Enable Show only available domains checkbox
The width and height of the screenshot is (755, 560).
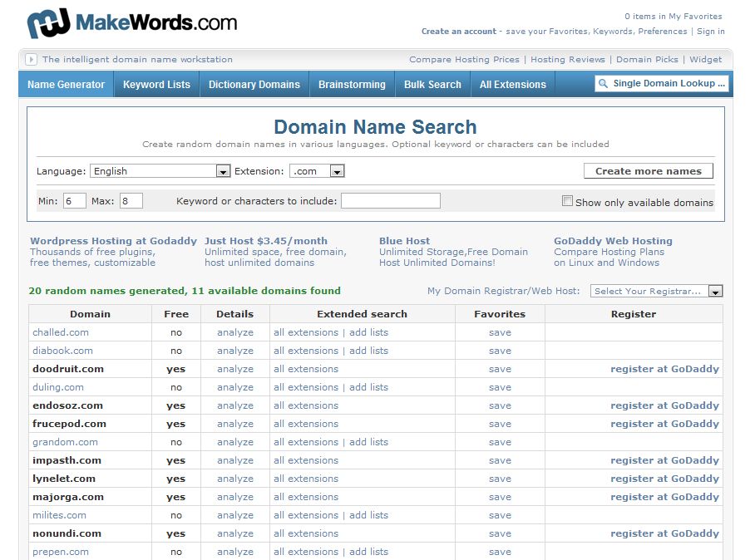567,201
